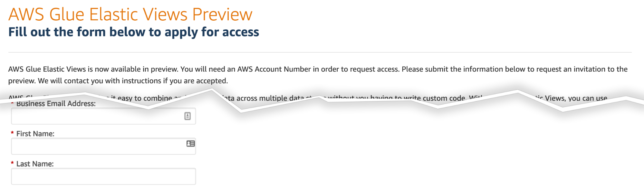Click the required asterisk beside Last Name
644x188 pixels.
[12, 163]
